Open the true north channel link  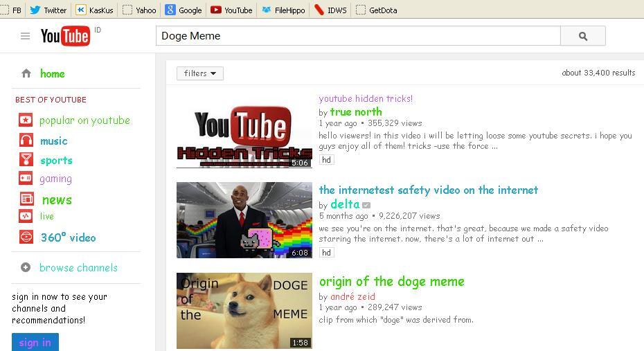point(356,111)
